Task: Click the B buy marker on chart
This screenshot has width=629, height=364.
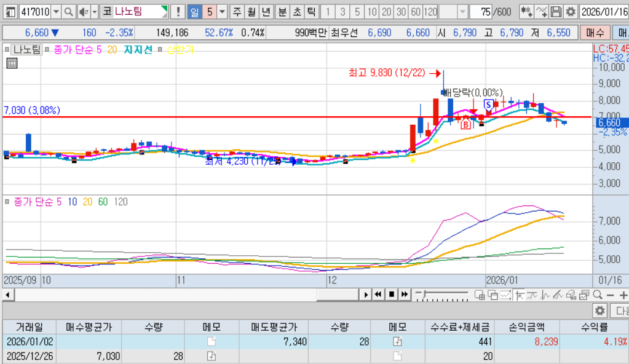Action: pos(465,125)
